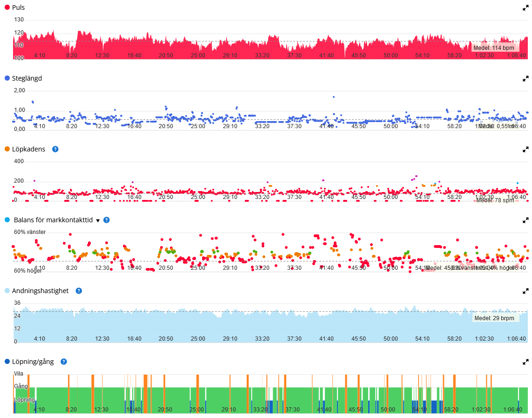Click the 'Medel: 29 brpm' average label

[494, 318]
